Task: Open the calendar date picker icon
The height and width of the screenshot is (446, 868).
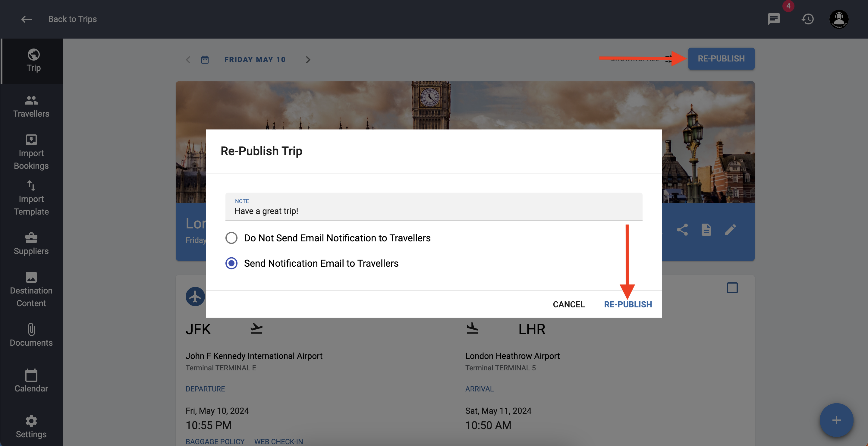Action: 205,60
